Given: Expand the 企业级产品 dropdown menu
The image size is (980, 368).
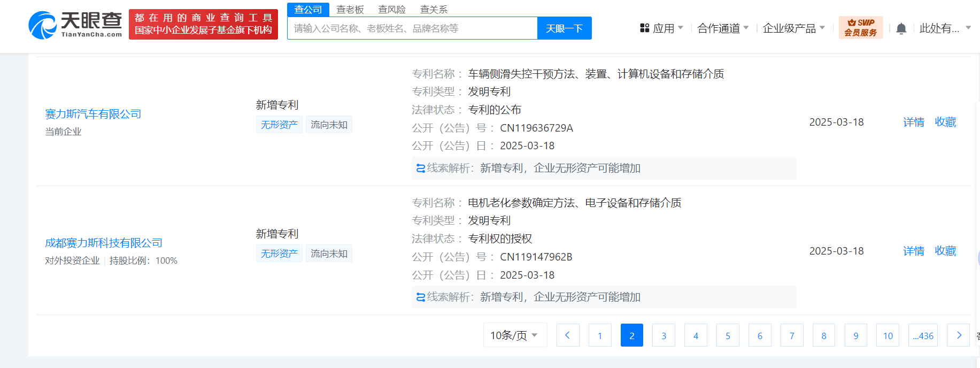Looking at the screenshot, I should (794, 28).
